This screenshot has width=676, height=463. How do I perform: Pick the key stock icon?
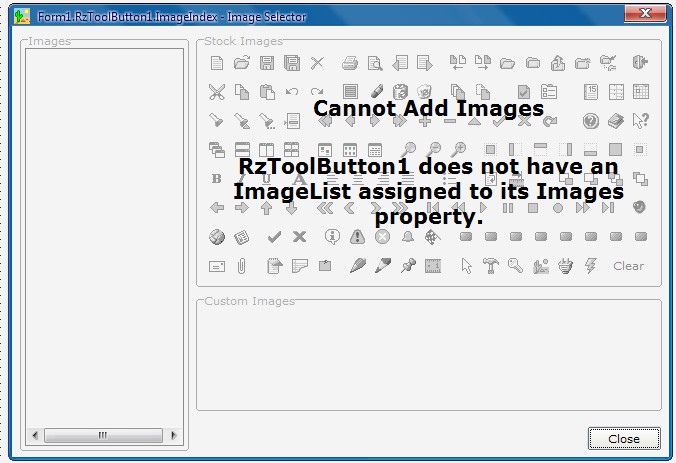tap(516, 266)
